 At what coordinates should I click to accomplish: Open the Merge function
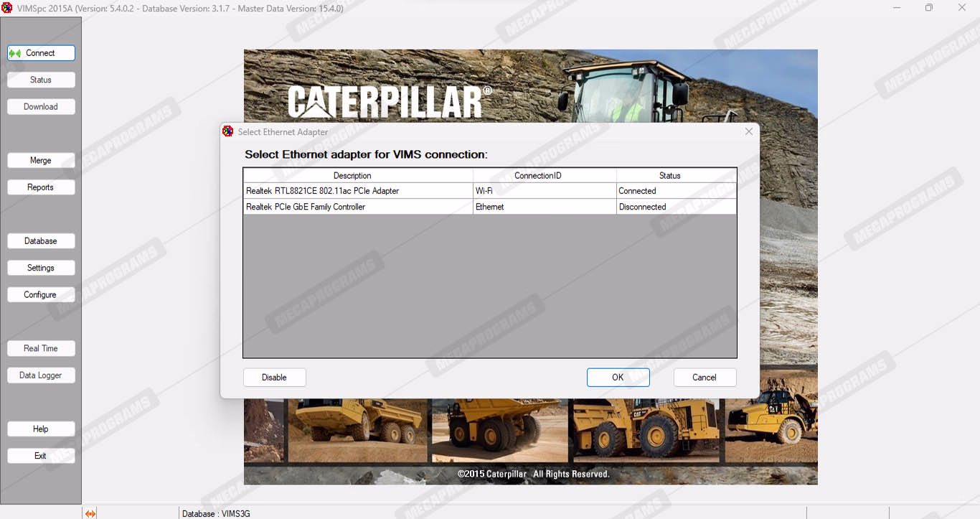[x=41, y=161]
